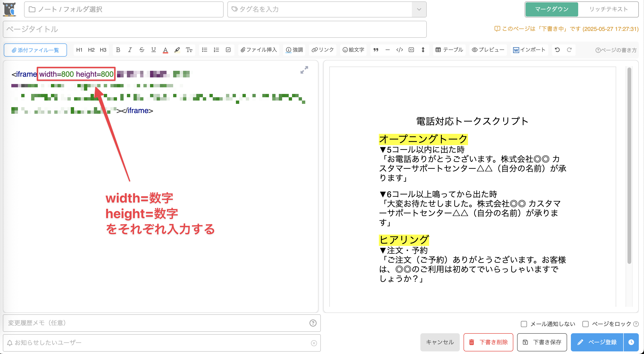
Task: Click 下書き削除 delete draft button
Action: pyautogui.click(x=489, y=342)
